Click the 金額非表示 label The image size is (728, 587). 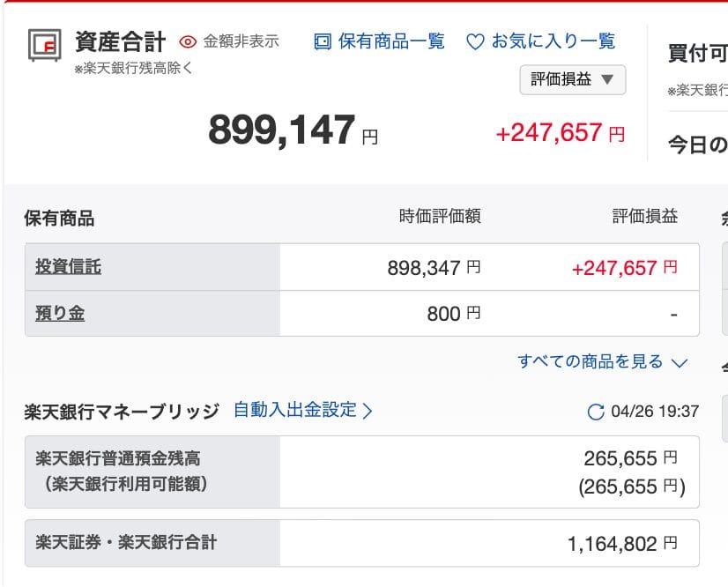(x=241, y=41)
